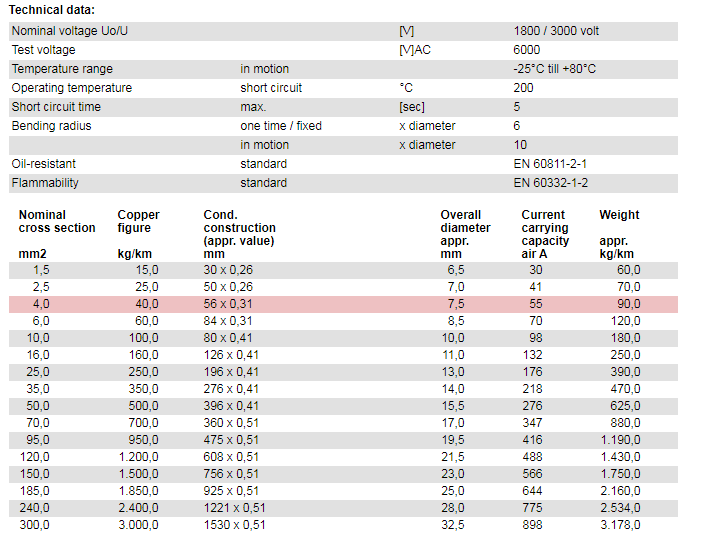Click the "Test voltage" row label
Image resolution: width=711 pixels, height=537 pixels.
(43, 50)
